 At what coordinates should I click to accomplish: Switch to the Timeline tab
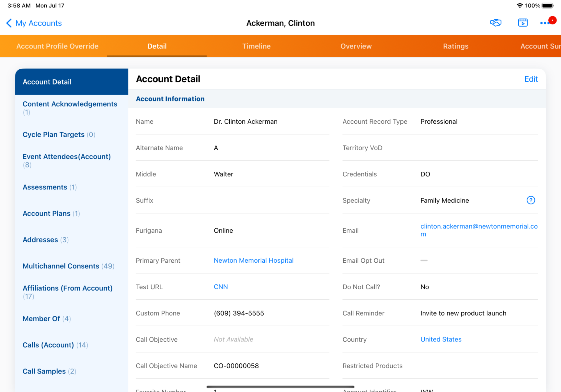point(256,46)
